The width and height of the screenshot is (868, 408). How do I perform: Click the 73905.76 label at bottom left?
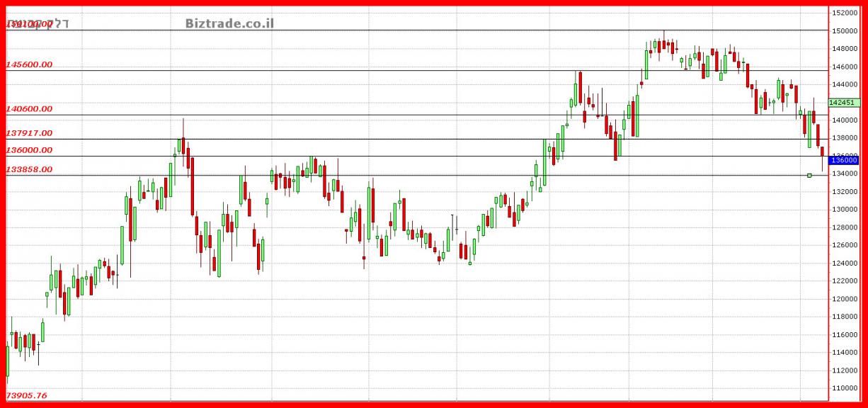pyautogui.click(x=27, y=396)
